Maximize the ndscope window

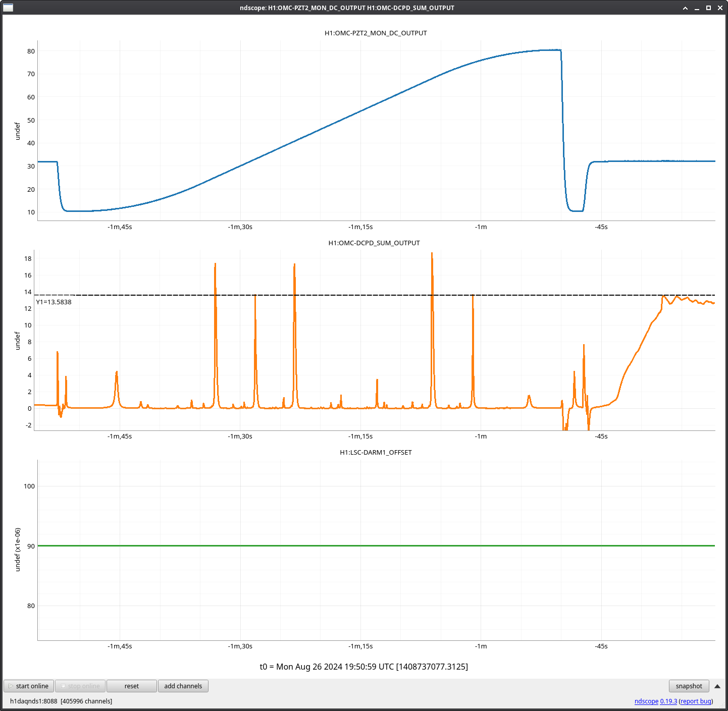click(x=708, y=8)
